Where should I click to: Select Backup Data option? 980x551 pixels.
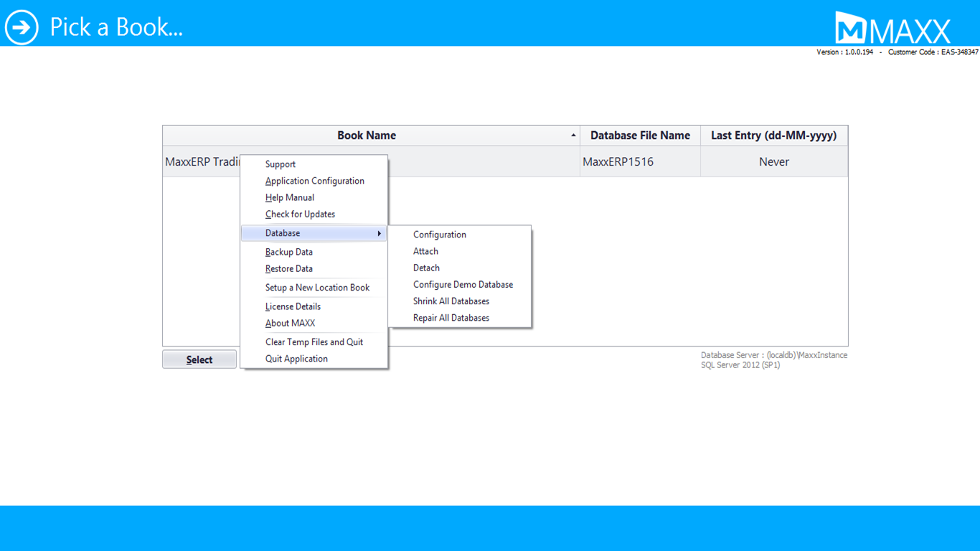pyautogui.click(x=288, y=252)
